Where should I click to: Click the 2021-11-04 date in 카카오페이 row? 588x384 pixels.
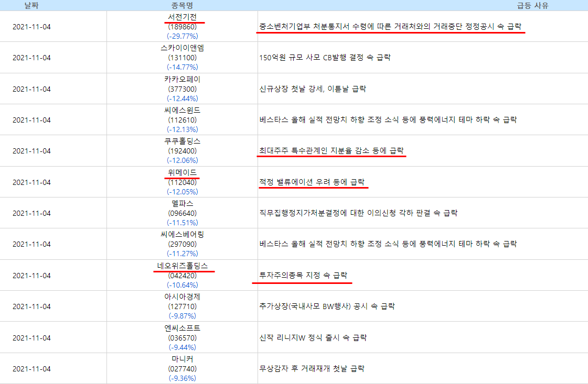(31, 89)
